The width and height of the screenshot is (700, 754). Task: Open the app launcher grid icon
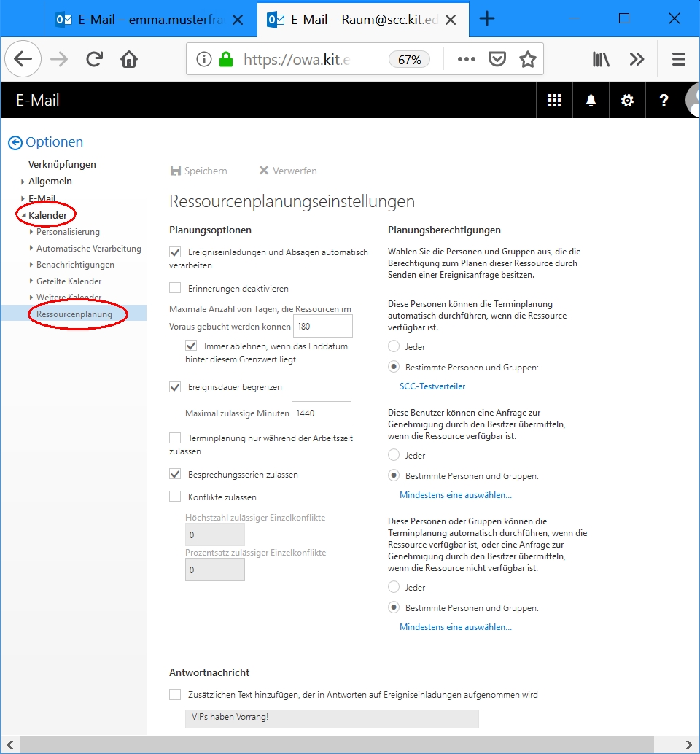pos(554,101)
